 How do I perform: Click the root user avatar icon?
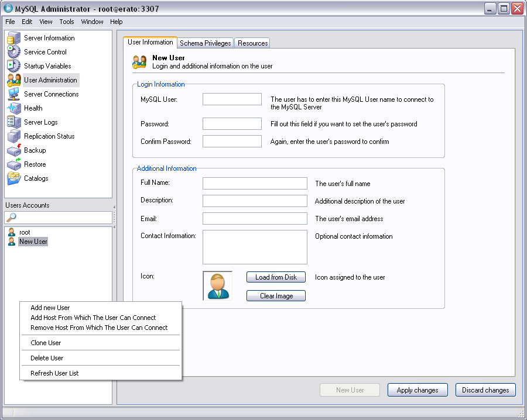click(12, 232)
